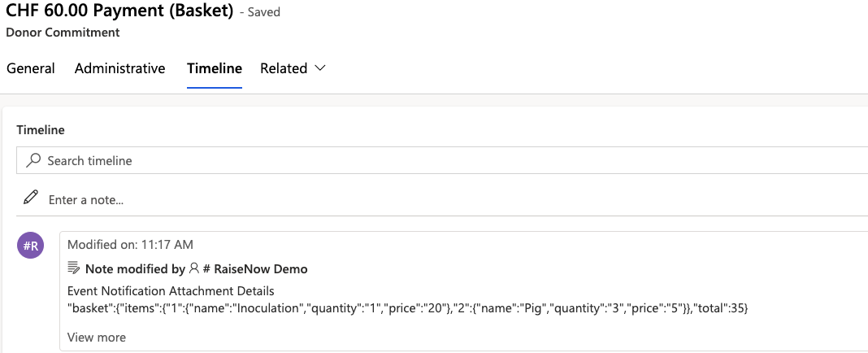The image size is (868, 353).
Task: Open the Related tab menu
Action: 293,68
